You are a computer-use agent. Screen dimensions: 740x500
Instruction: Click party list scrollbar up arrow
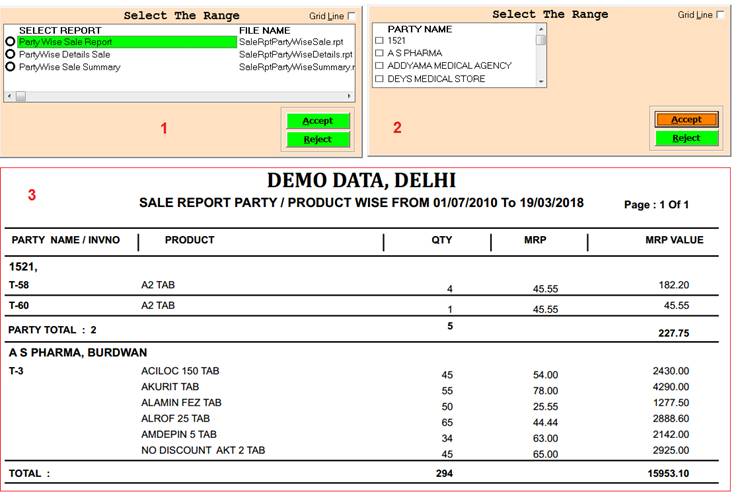point(541,29)
